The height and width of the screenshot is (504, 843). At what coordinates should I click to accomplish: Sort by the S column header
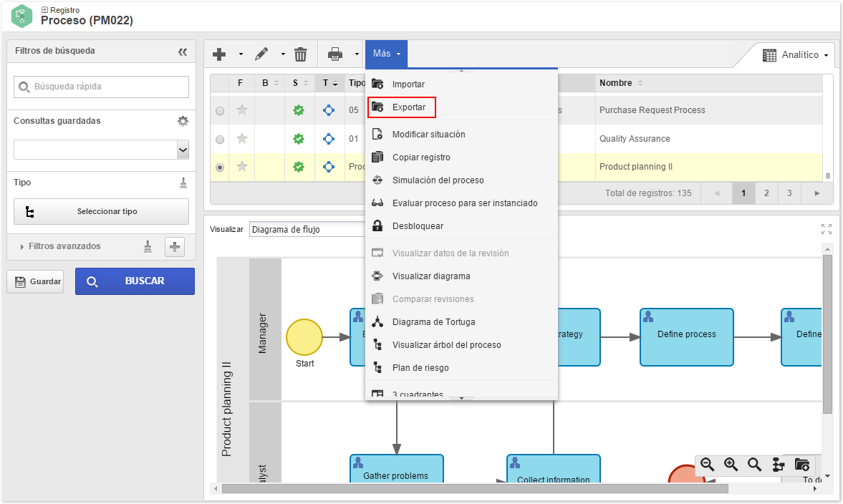pyautogui.click(x=300, y=83)
